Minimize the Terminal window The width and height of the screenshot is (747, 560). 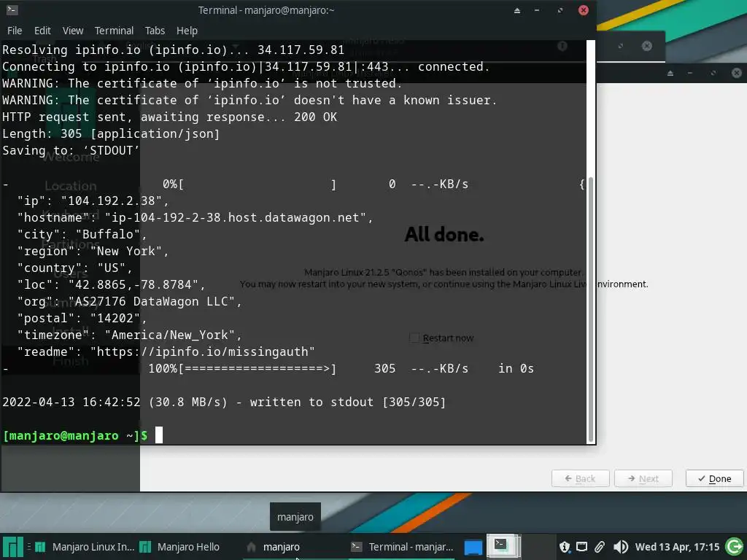point(537,10)
